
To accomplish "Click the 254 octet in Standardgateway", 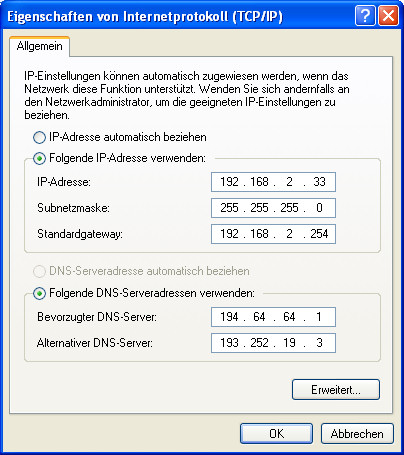I will tap(319, 234).
